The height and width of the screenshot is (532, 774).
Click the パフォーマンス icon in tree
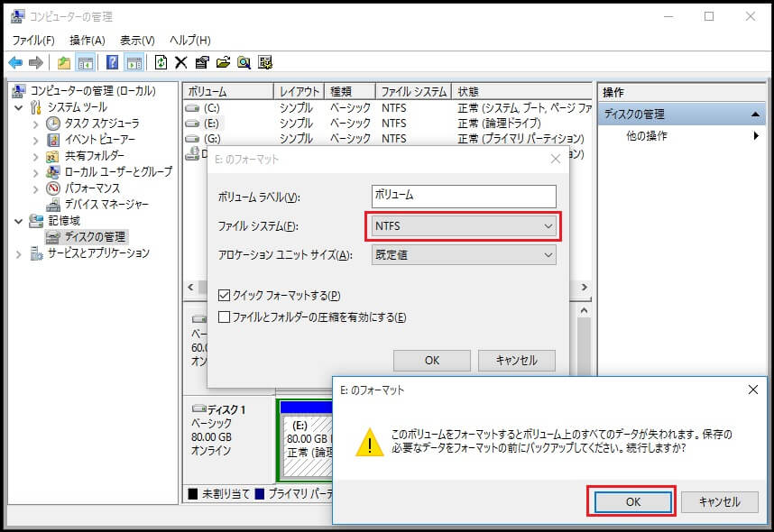coord(53,188)
